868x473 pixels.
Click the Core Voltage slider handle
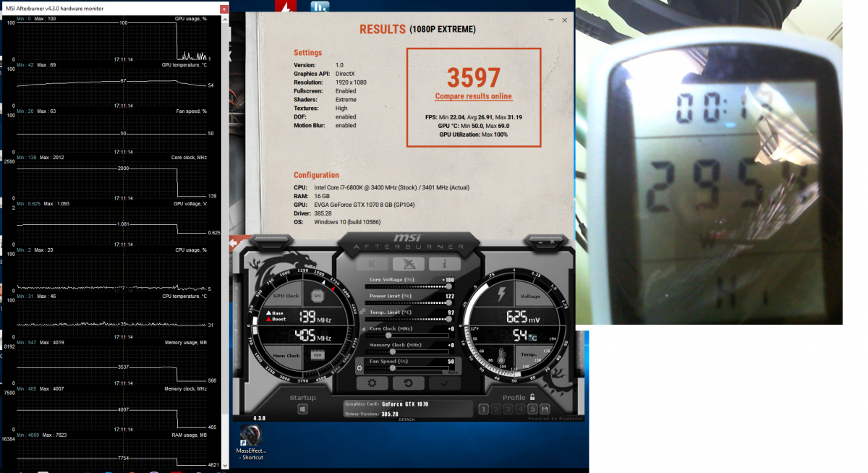tap(449, 286)
